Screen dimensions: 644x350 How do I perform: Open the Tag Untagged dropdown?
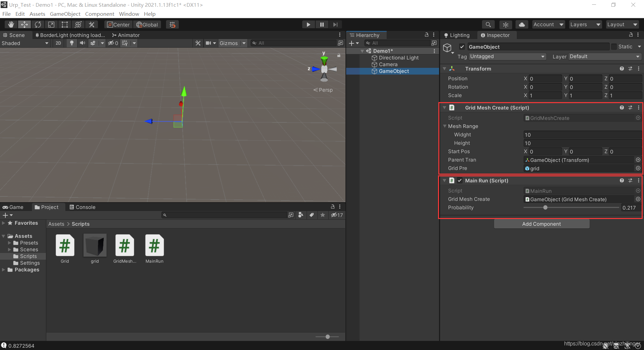(x=507, y=56)
